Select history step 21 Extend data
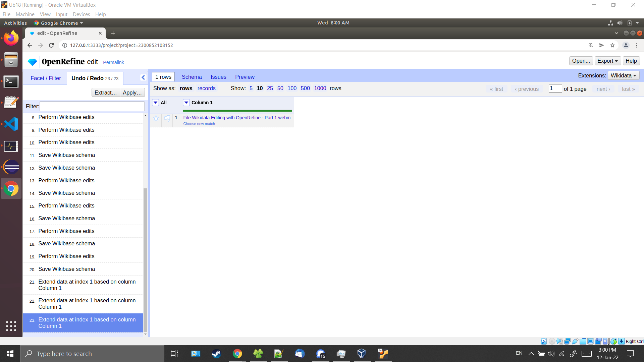644x362 pixels. point(83,285)
